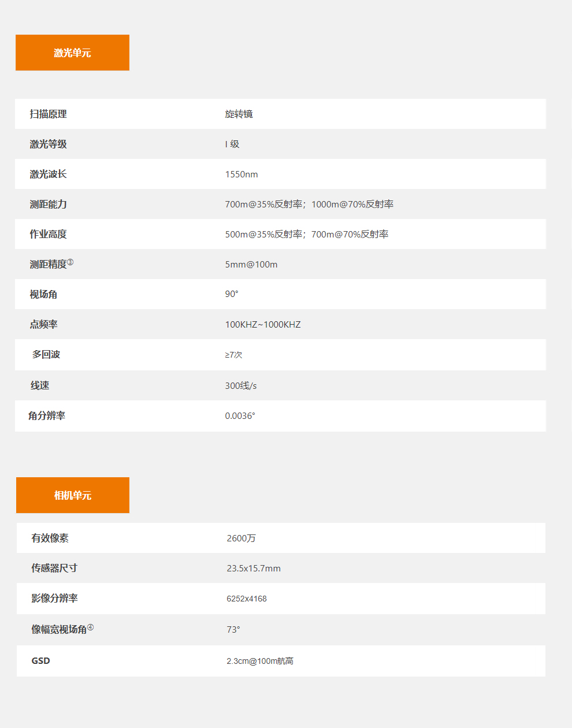The width and height of the screenshot is (572, 728).
Task: Click the 视场角 label
Action: pyautogui.click(x=44, y=295)
